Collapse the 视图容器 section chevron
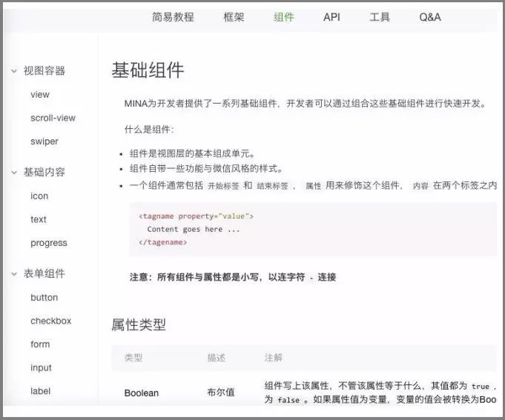Viewport: 505px width, 420px height. tap(14, 71)
